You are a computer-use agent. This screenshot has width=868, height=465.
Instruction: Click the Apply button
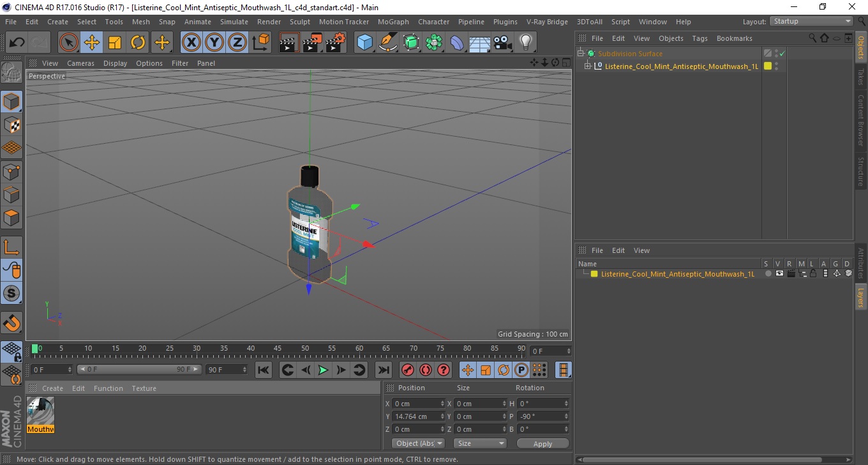click(x=542, y=444)
